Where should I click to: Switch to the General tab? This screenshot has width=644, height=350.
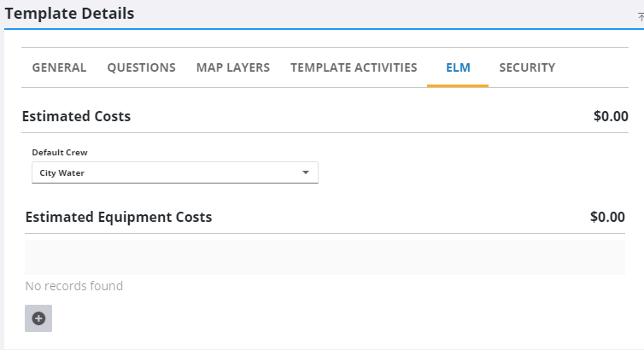pyautogui.click(x=59, y=67)
